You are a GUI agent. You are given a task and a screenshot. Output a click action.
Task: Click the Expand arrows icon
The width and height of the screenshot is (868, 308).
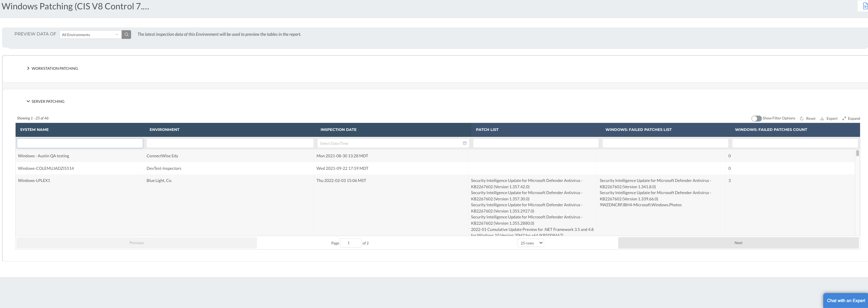(844, 118)
